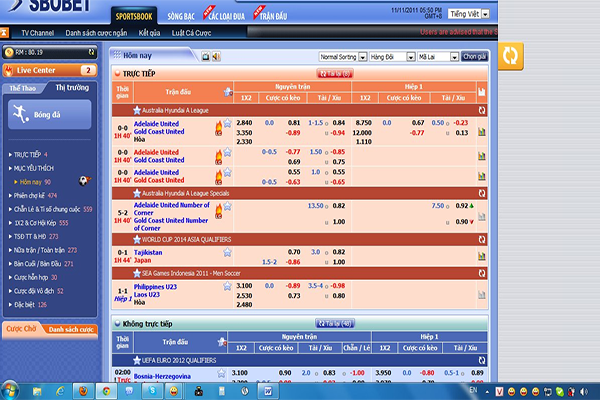Viewport: 600px width, 400px height.
Task: Favorite the Australia Hyundai A League star
Action: (x=137, y=110)
